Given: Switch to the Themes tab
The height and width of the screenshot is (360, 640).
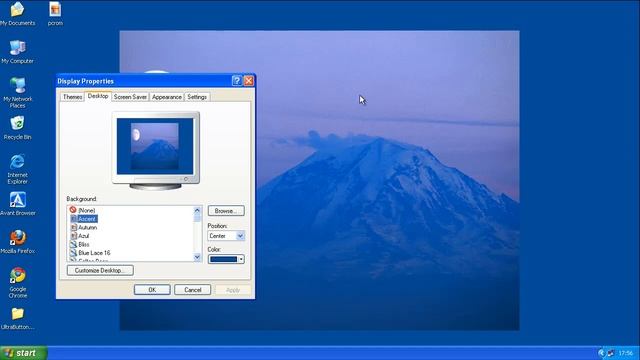Looking at the screenshot, I should 72,97.
